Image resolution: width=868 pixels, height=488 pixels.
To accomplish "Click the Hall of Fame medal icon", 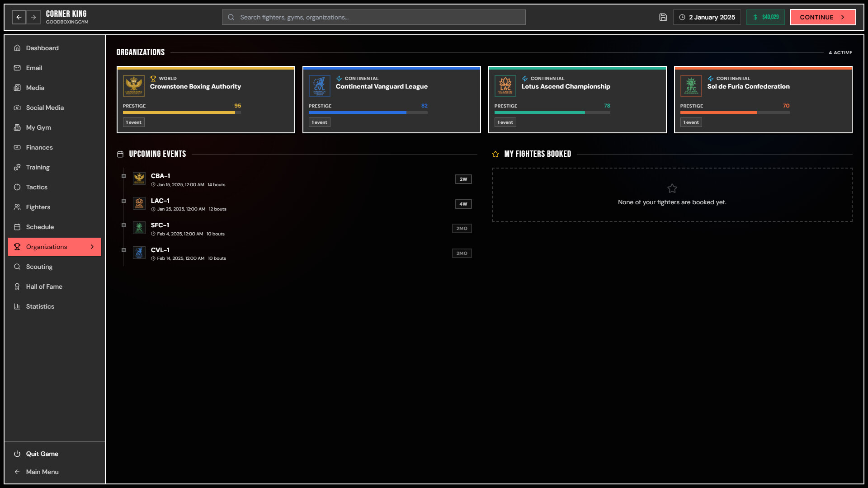I will (x=17, y=286).
